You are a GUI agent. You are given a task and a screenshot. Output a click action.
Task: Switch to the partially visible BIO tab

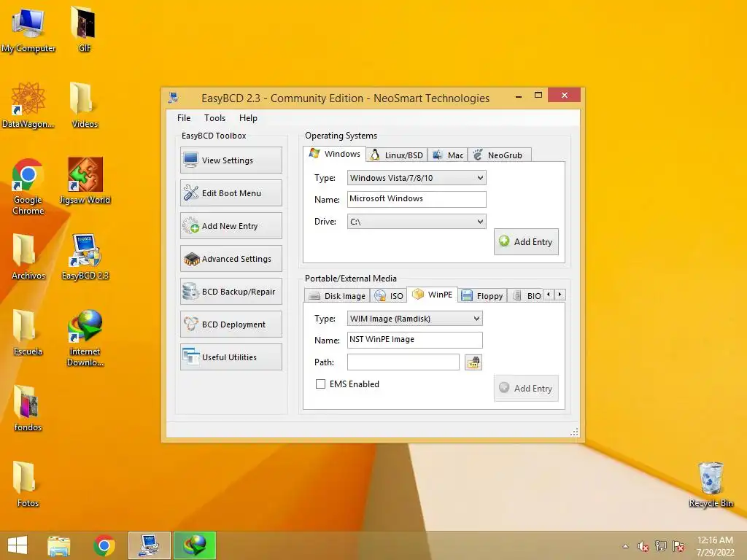tap(527, 296)
